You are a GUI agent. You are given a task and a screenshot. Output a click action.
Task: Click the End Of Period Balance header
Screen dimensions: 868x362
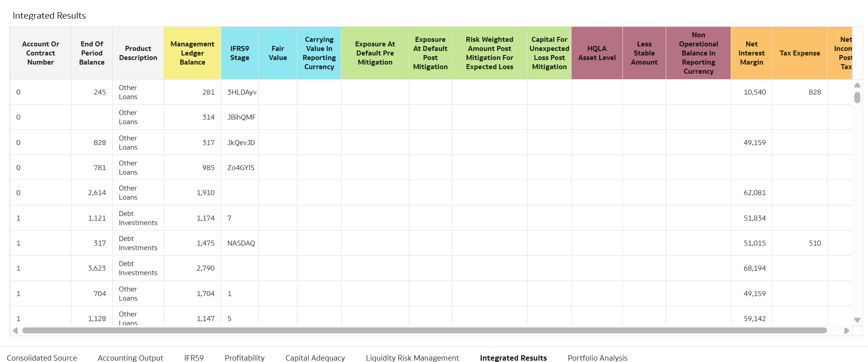coord(92,53)
